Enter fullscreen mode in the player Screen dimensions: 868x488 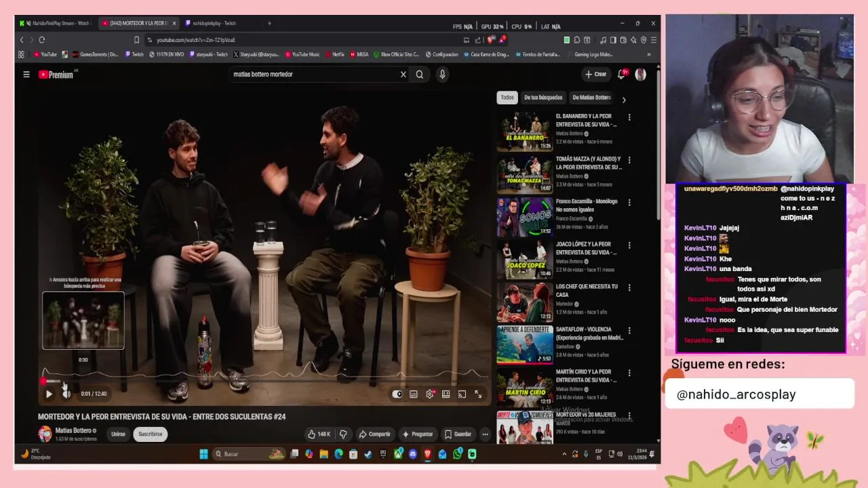tap(478, 394)
